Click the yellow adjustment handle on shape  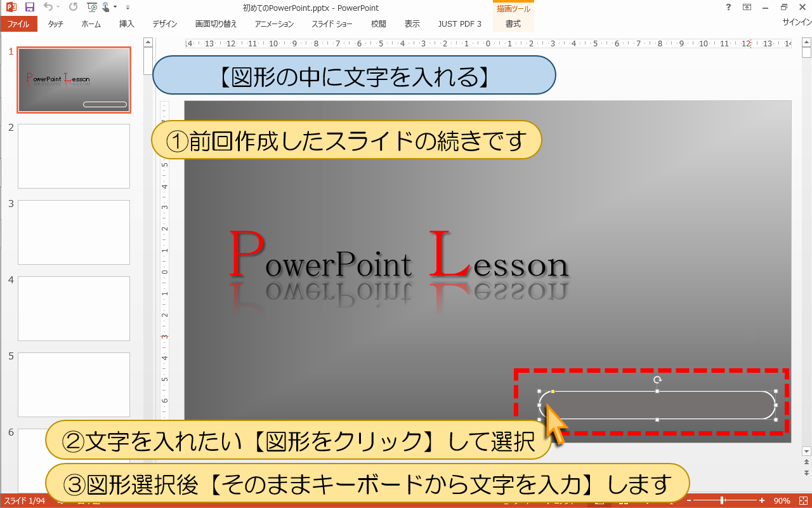553,391
